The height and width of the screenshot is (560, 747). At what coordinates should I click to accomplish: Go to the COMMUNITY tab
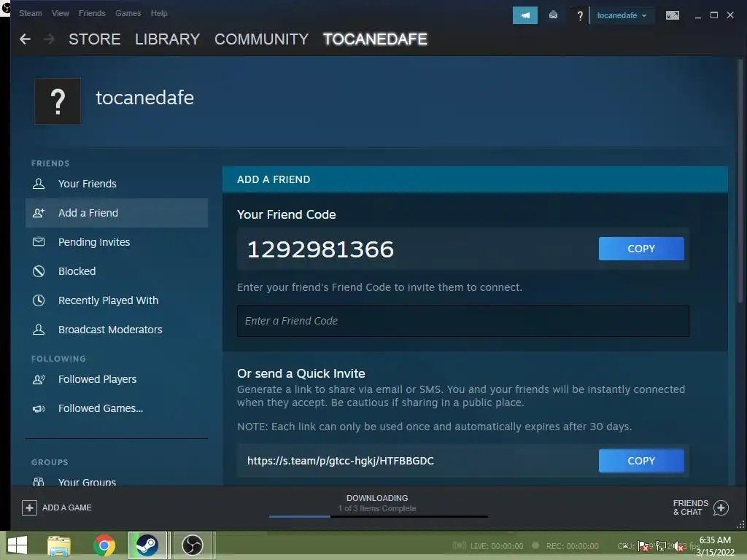click(x=262, y=39)
